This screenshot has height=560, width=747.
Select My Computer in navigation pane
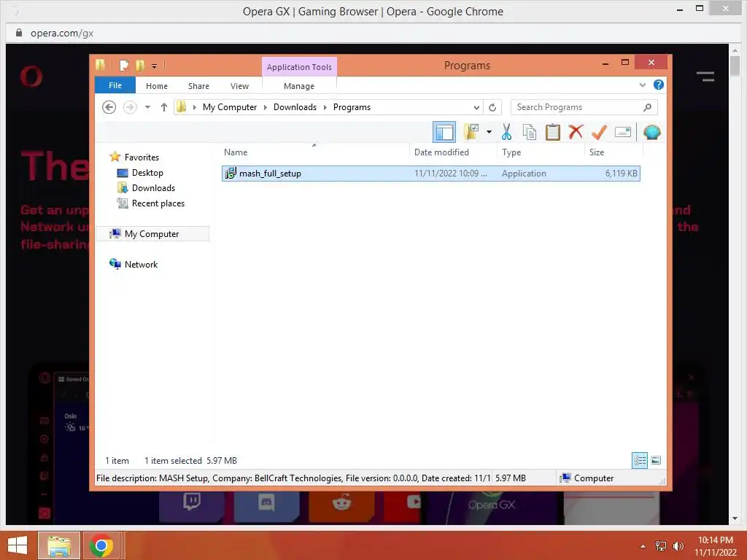pyautogui.click(x=152, y=234)
